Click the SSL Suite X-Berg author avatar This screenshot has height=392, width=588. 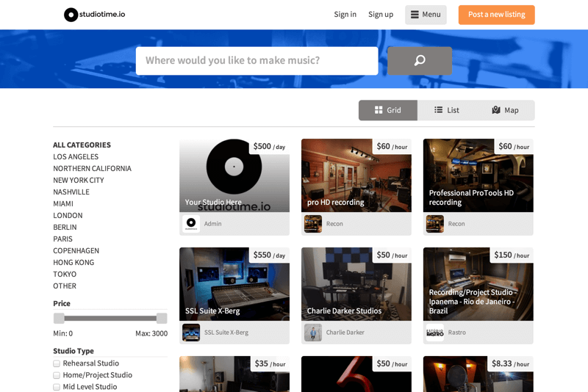coord(191,333)
